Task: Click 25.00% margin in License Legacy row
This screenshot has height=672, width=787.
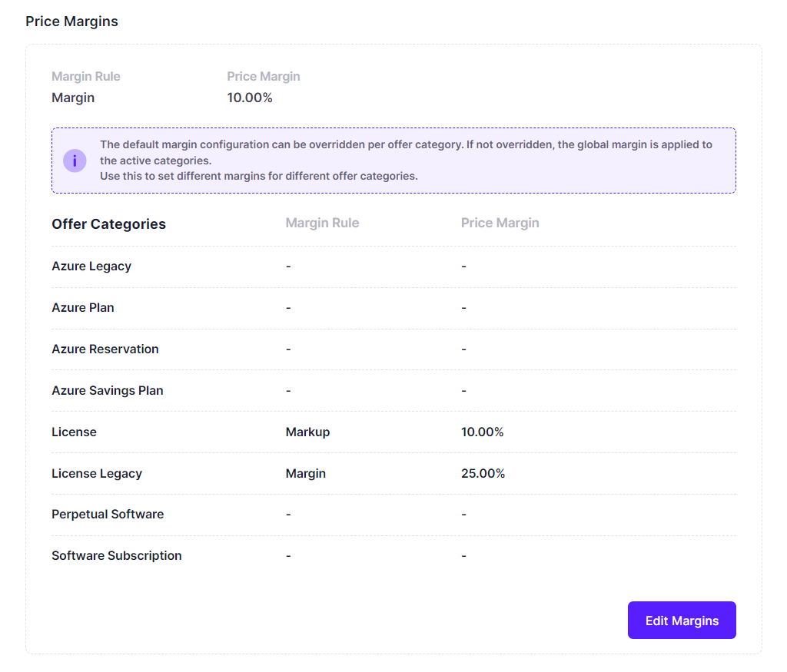Action: [x=483, y=473]
